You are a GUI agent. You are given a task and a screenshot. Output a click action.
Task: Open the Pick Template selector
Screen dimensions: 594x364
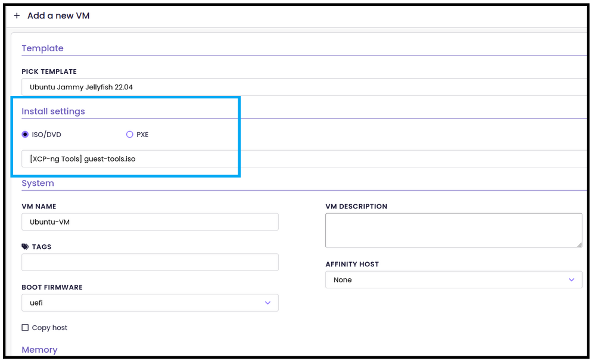[x=304, y=87]
